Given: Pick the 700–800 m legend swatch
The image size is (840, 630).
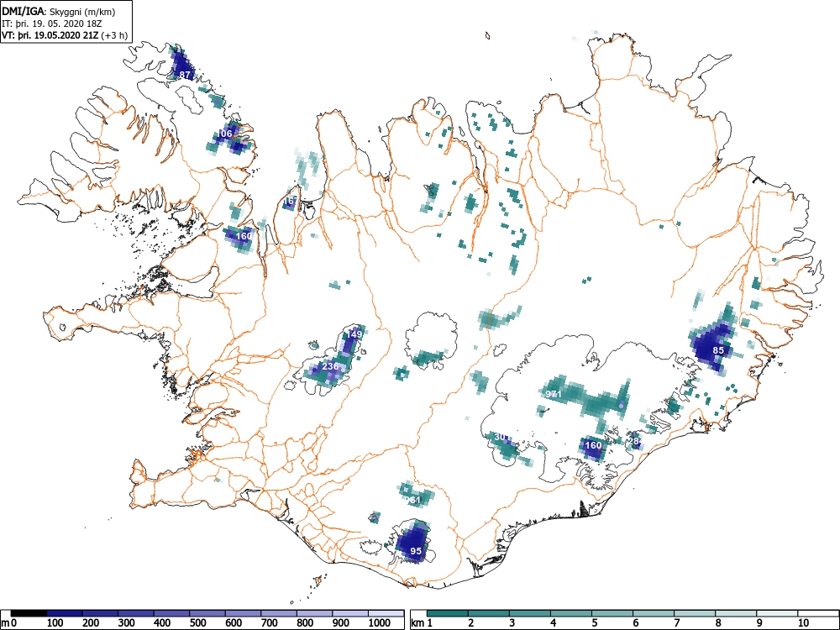Looking at the screenshot, I should [x=279, y=613].
